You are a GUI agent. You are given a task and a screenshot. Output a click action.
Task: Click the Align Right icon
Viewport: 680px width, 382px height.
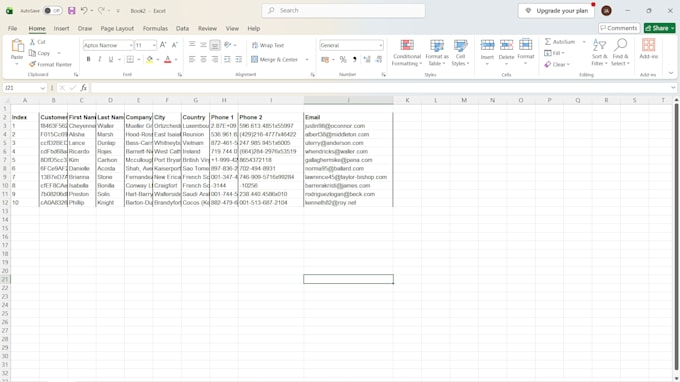coord(215,59)
